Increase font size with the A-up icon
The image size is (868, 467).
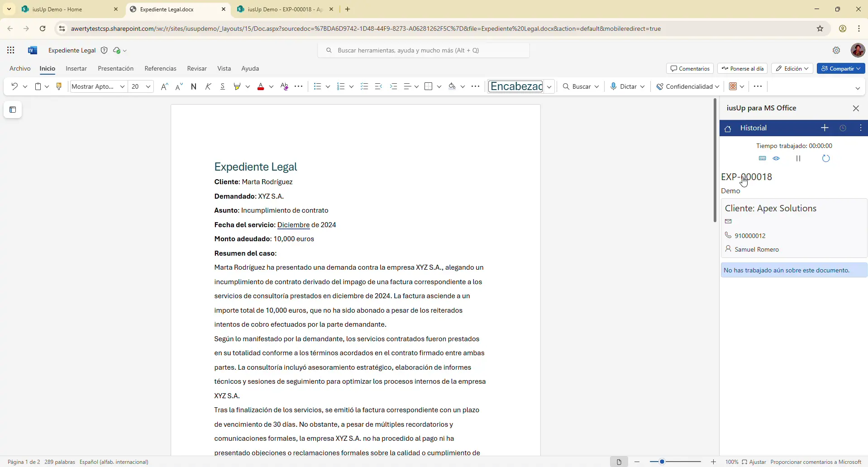pyautogui.click(x=164, y=86)
